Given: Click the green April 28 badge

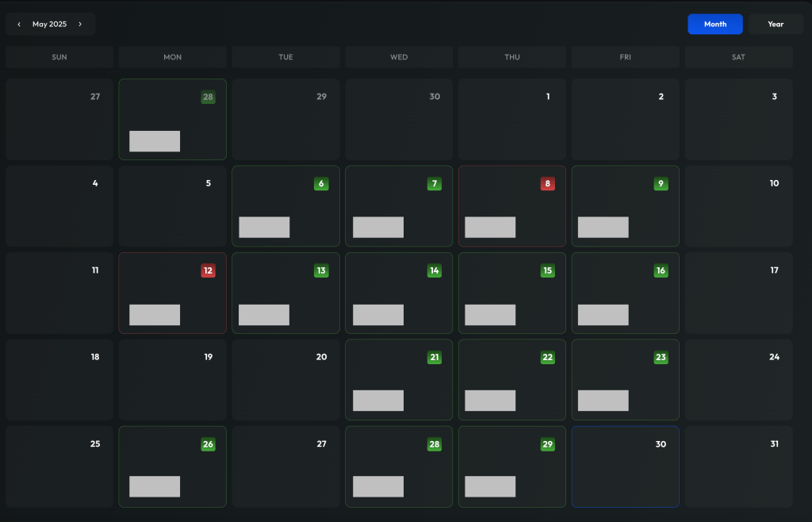Looking at the screenshot, I should (208, 98).
